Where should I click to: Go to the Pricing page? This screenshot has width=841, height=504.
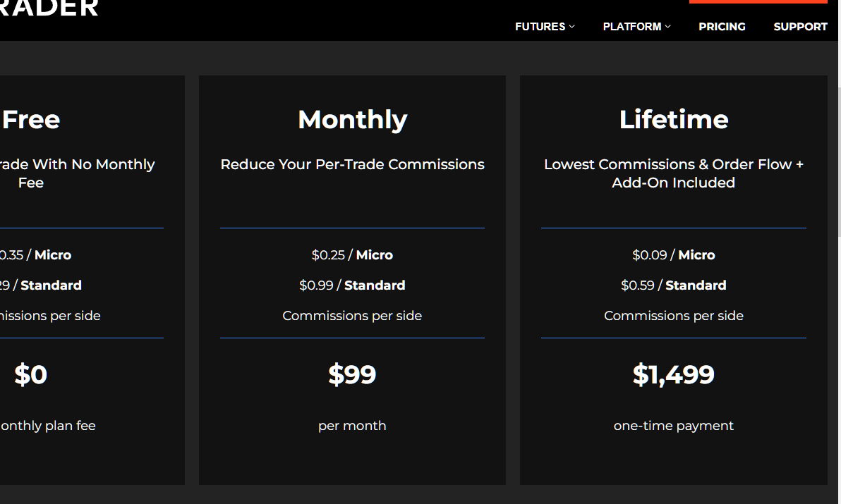(x=722, y=27)
